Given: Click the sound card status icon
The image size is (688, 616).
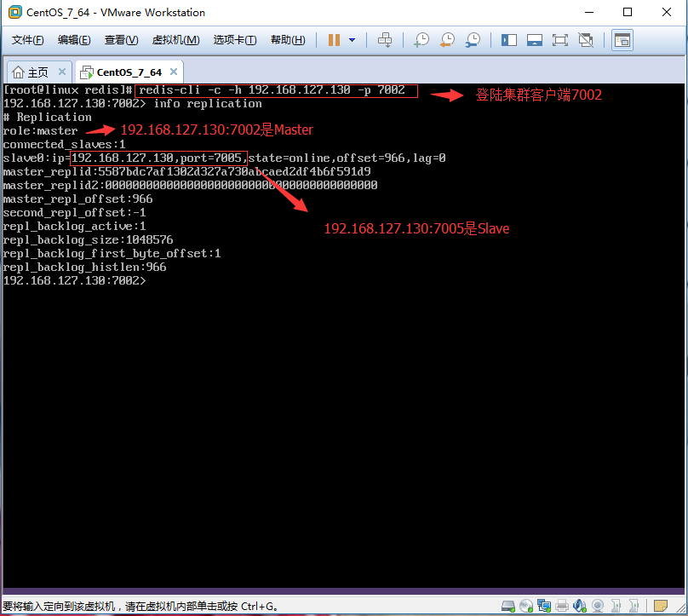Looking at the screenshot, I should click(x=580, y=607).
